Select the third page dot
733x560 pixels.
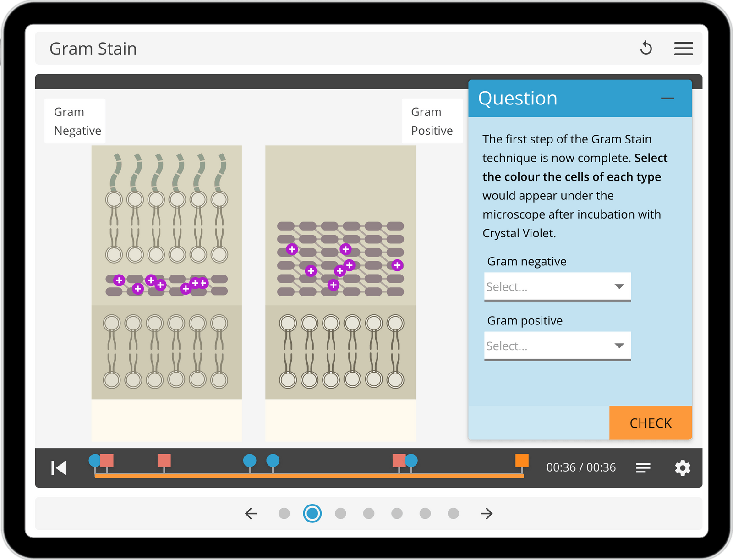click(341, 514)
